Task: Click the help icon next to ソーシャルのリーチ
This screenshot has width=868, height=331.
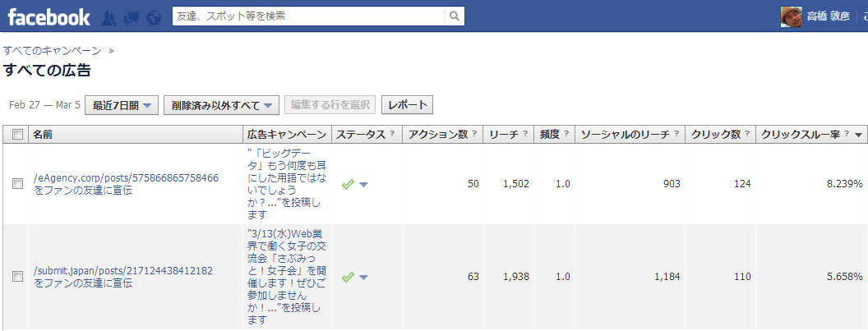Action: [676, 135]
